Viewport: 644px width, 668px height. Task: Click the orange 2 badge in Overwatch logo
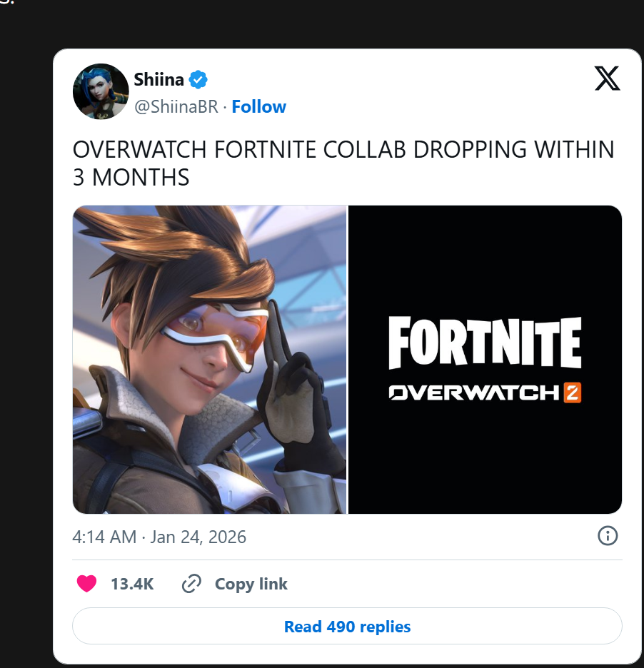pyautogui.click(x=572, y=393)
